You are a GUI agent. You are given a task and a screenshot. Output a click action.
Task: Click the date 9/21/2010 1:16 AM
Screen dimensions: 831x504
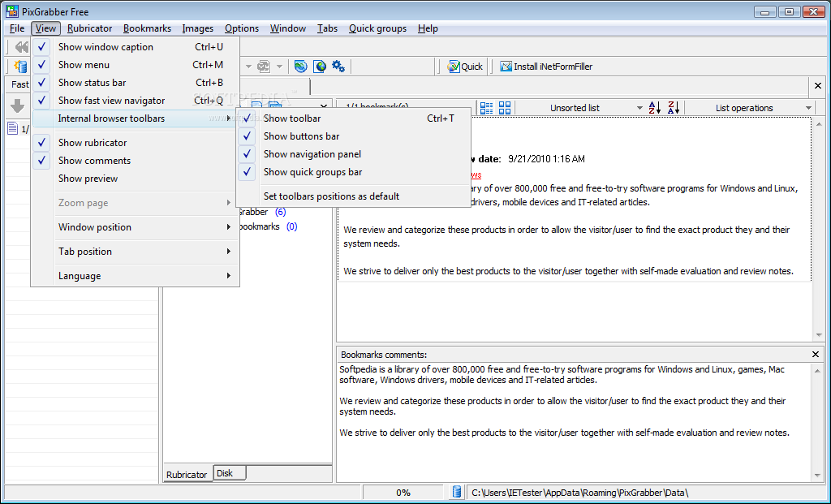(546, 158)
